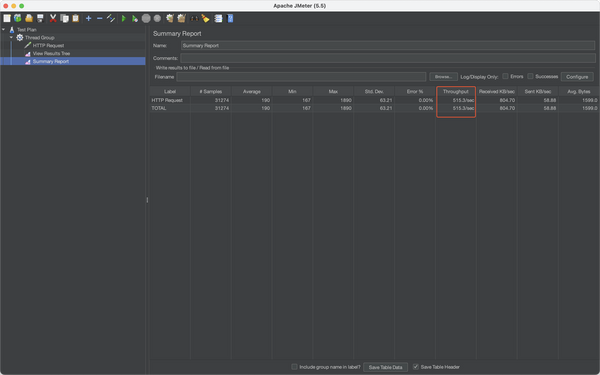This screenshot has width=600, height=375.
Task: Click the scissors Cut icon
Action: click(x=53, y=18)
